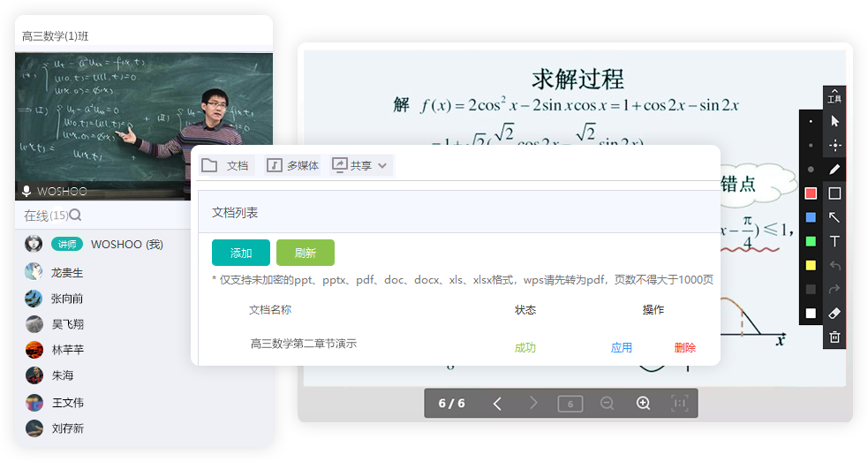The width and height of the screenshot is (868, 462).
Task: Select user 龙贵生
Action: point(67,273)
